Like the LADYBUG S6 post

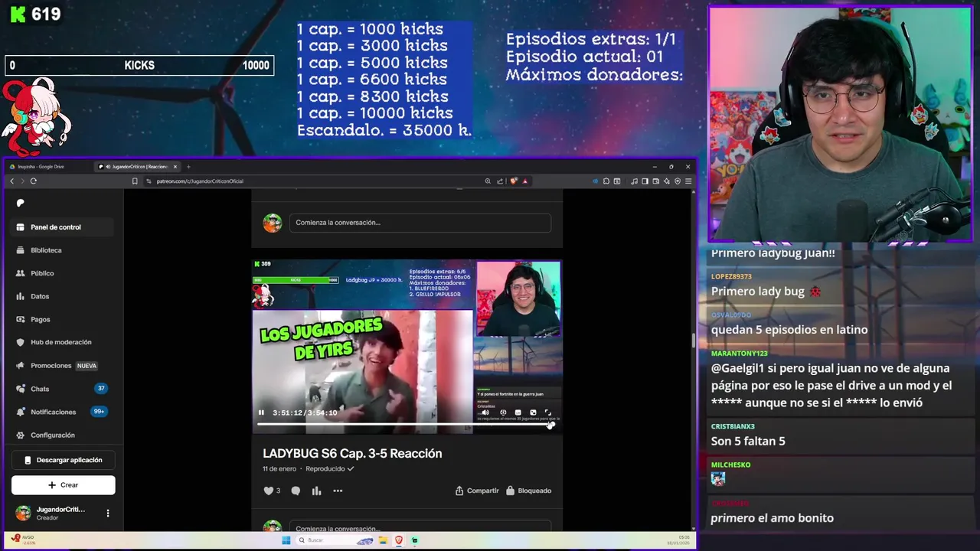(x=268, y=491)
